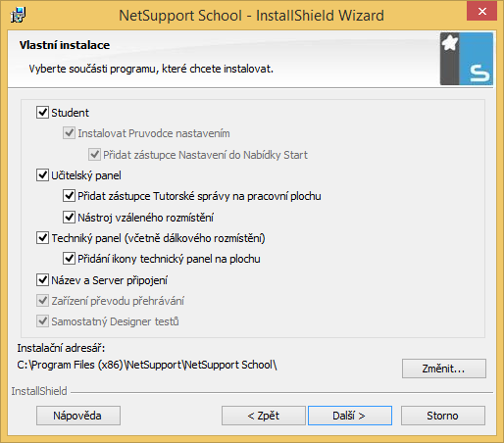Click the installer icon in title bar

click(x=18, y=15)
